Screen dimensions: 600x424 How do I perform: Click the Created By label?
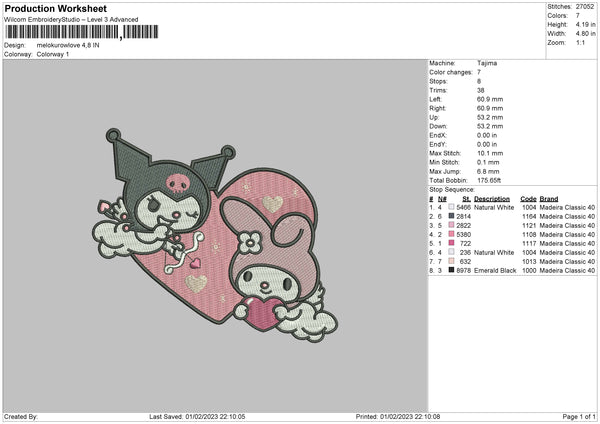point(21,417)
